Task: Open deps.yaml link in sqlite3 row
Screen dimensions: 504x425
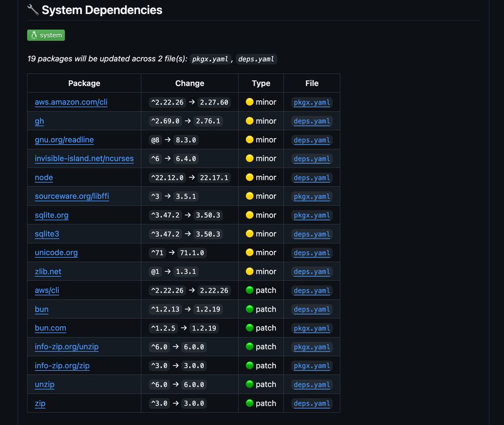Action: pos(312,234)
